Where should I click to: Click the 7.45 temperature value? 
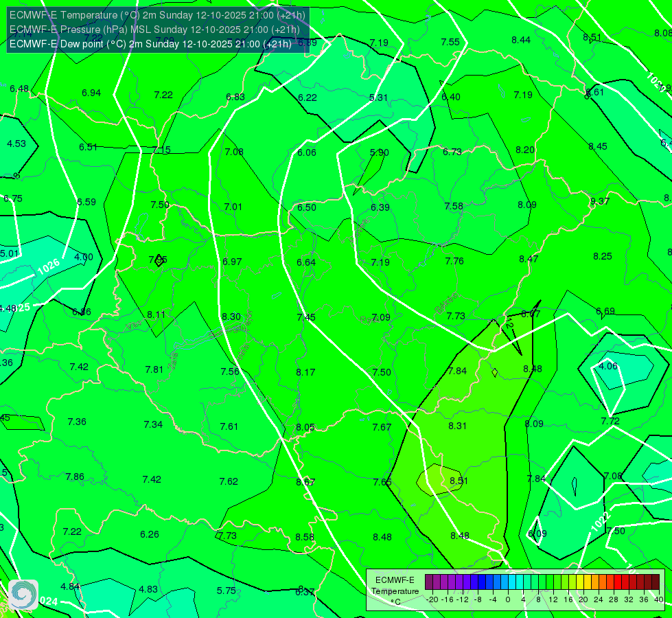coord(306,317)
